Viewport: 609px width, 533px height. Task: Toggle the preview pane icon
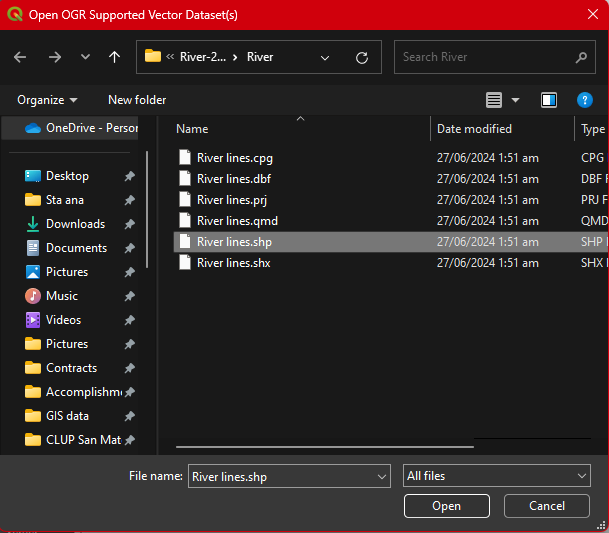(x=548, y=100)
